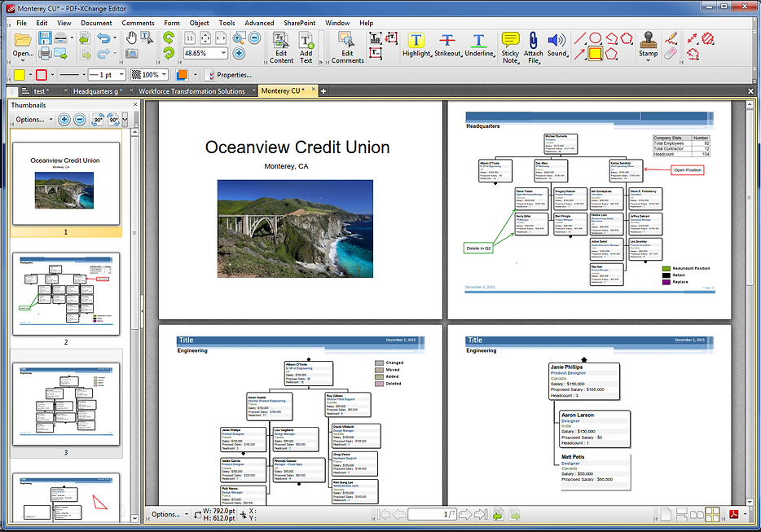The width and height of the screenshot is (761, 532).
Task: Switch to continuous page layout in status bar
Action: pos(681,515)
